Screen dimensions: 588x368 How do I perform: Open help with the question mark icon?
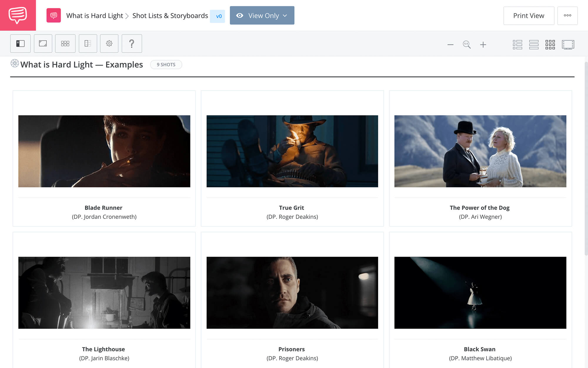(x=132, y=44)
